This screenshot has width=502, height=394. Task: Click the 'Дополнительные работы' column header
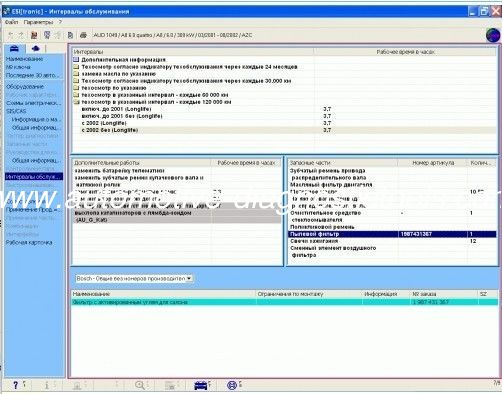[141, 163]
